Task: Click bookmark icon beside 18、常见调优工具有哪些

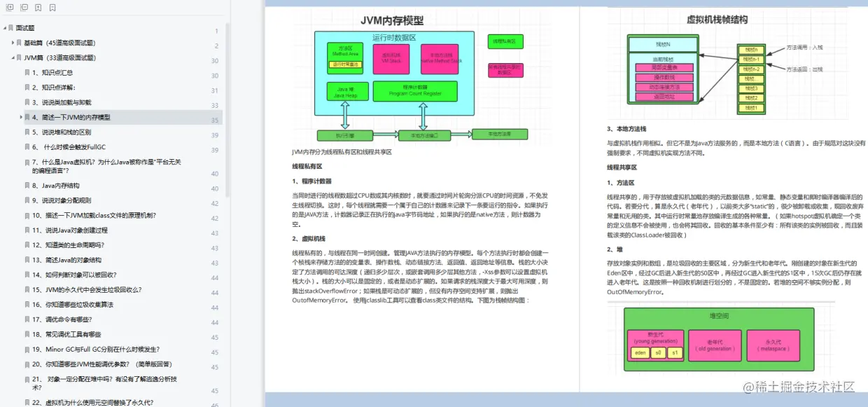Action: 28,335
